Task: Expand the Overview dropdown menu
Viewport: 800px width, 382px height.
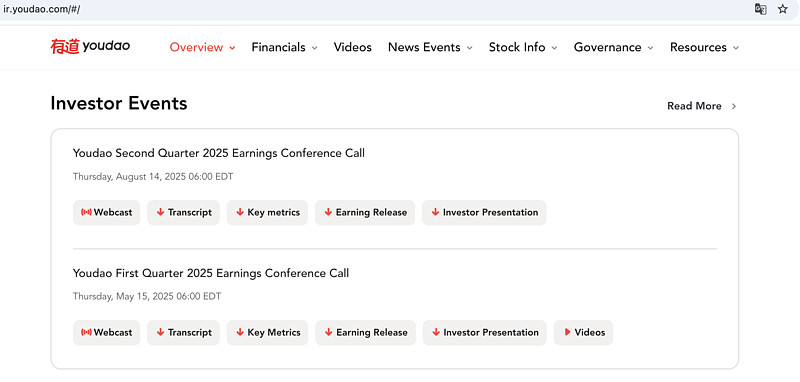Action: coord(203,47)
